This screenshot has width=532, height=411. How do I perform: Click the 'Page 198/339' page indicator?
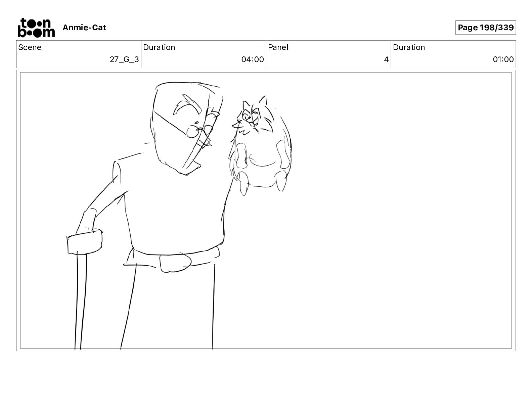[486, 28]
